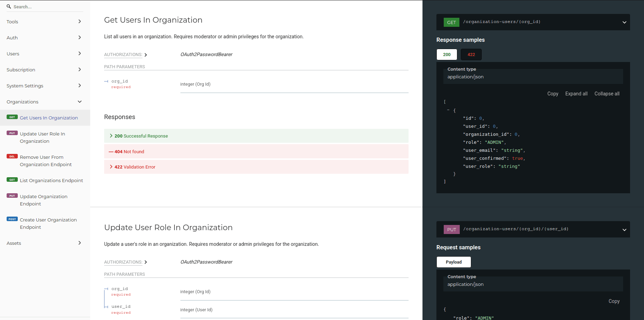This screenshot has height=320, width=644.
Task: Click DEL badge beside Remove User From Organization
Action: pyautogui.click(x=12, y=157)
